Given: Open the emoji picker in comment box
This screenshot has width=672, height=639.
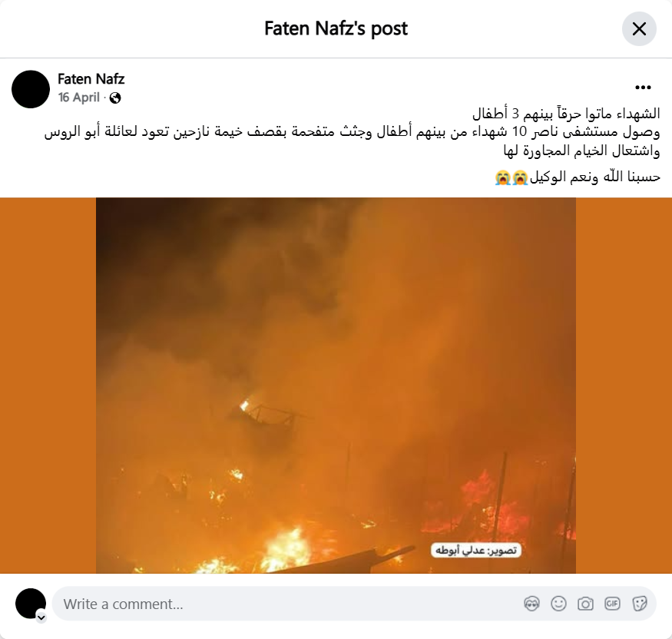Looking at the screenshot, I should (x=558, y=604).
